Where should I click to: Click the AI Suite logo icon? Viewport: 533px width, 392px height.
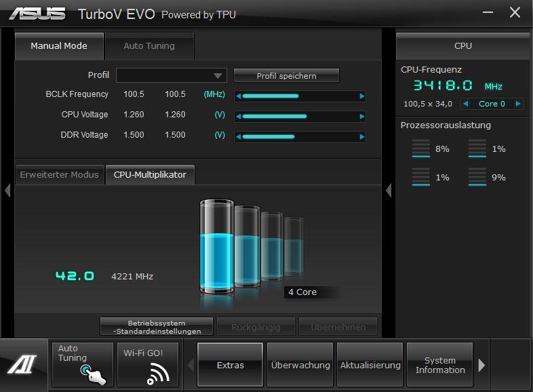[x=22, y=364]
